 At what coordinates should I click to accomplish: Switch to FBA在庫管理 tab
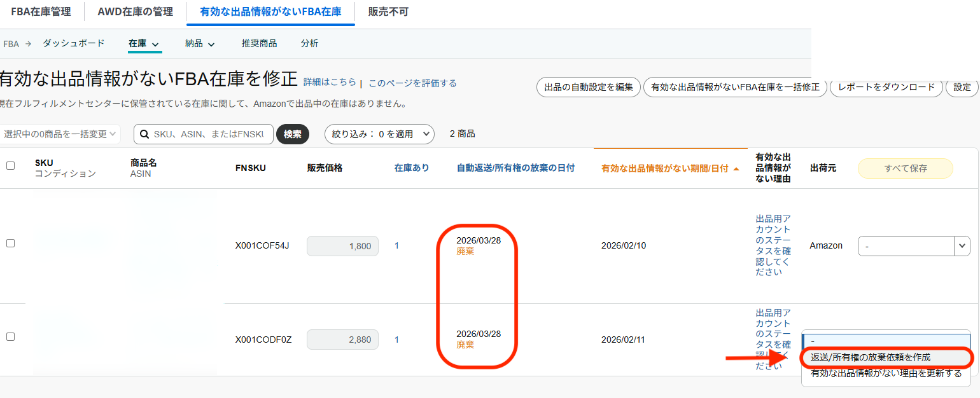point(41,12)
